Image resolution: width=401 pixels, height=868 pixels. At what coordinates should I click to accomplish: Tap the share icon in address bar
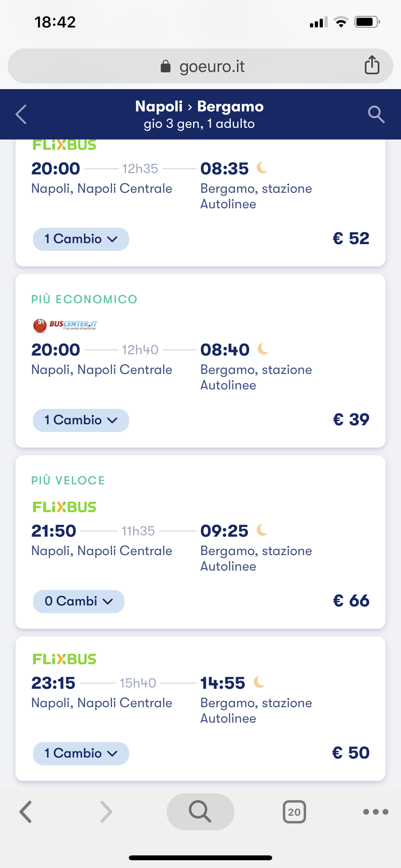point(372,65)
